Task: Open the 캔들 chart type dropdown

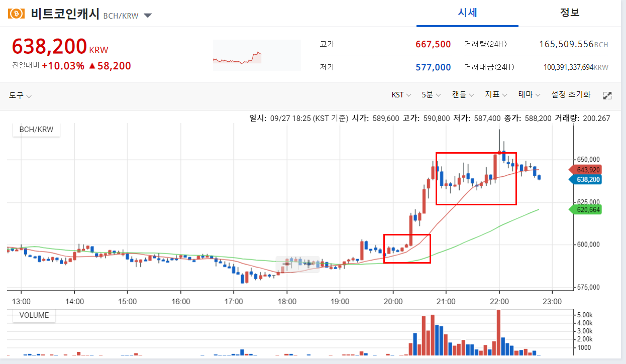Action: [463, 95]
